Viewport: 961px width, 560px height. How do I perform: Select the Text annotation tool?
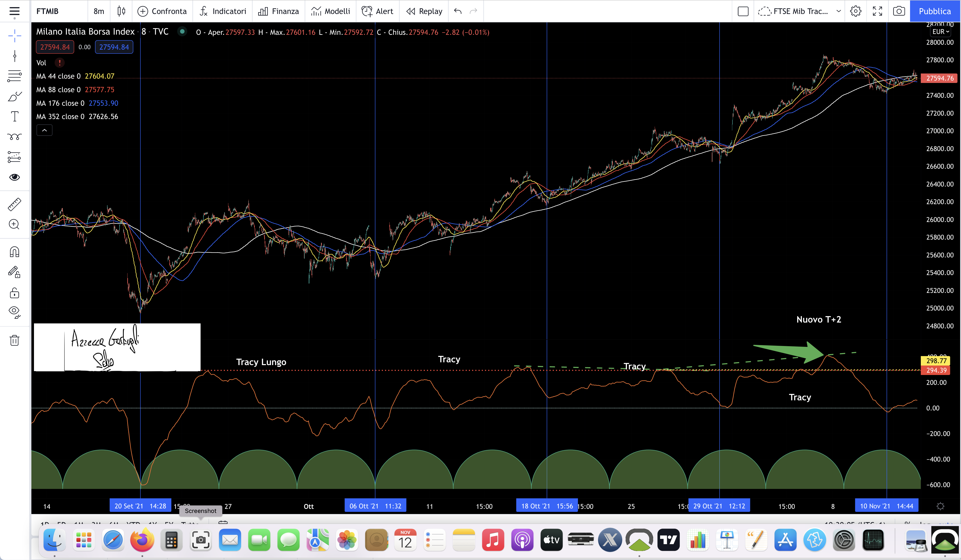point(14,116)
